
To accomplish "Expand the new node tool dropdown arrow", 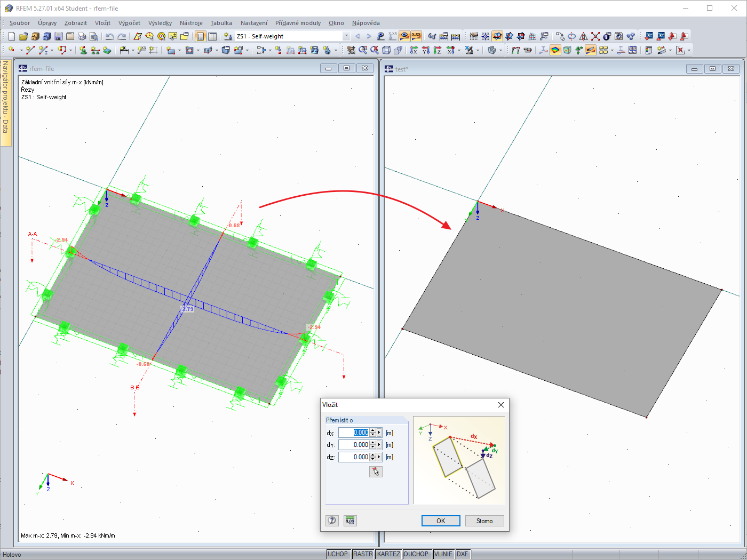I will pos(21,50).
